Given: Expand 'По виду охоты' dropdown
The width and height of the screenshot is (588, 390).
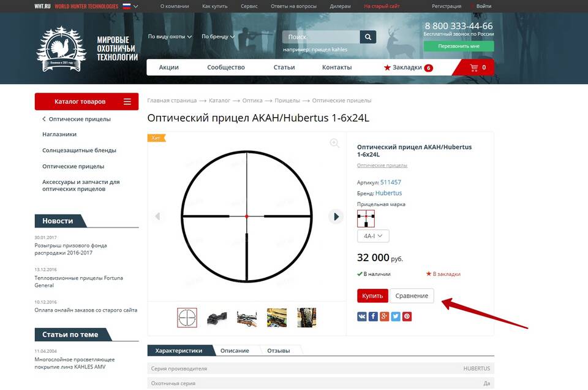Looking at the screenshot, I should [170, 36].
